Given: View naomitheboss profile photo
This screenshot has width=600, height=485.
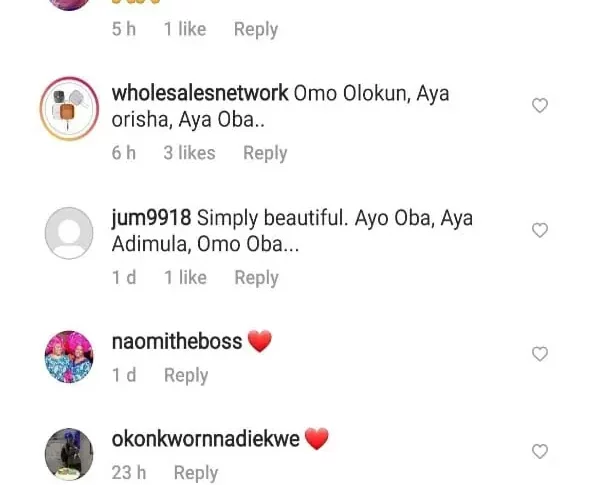Looking at the screenshot, I should point(69,357).
